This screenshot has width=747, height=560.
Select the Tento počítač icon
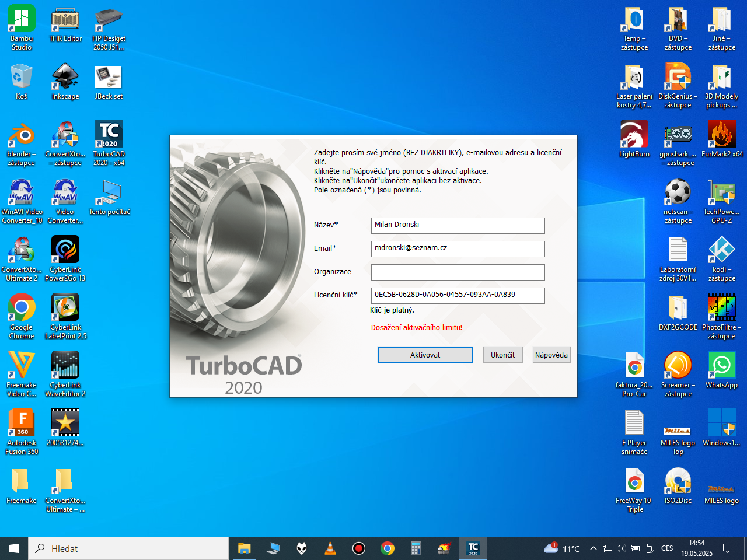109,198
